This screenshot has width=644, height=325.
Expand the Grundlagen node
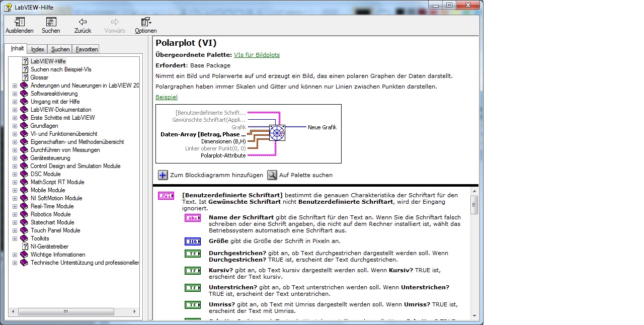[15, 126]
